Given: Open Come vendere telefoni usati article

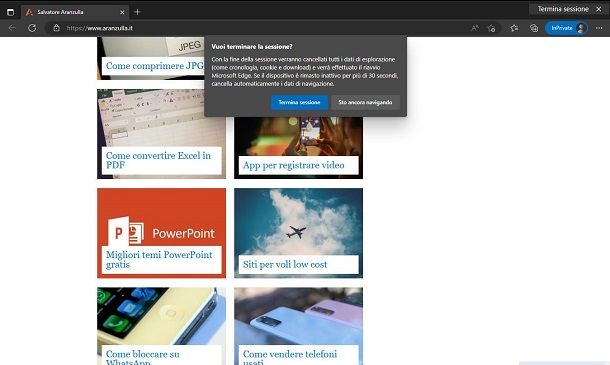Looking at the screenshot, I should click(290, 358).
